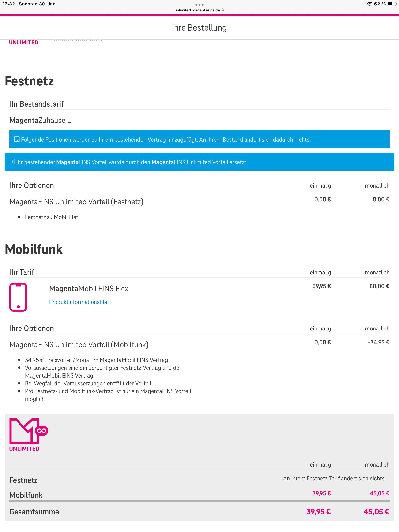
Task: Click the magenta smartphone icon
Action: (x=18, y=297)
